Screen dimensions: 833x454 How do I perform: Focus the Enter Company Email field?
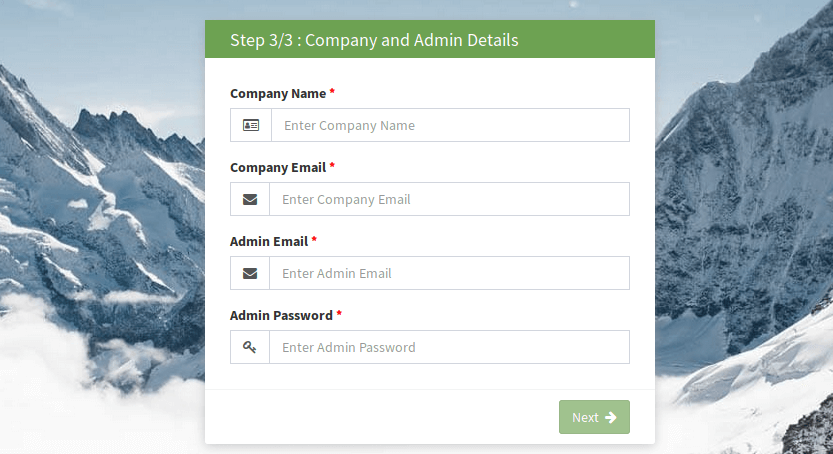click(x=449, y=199)
